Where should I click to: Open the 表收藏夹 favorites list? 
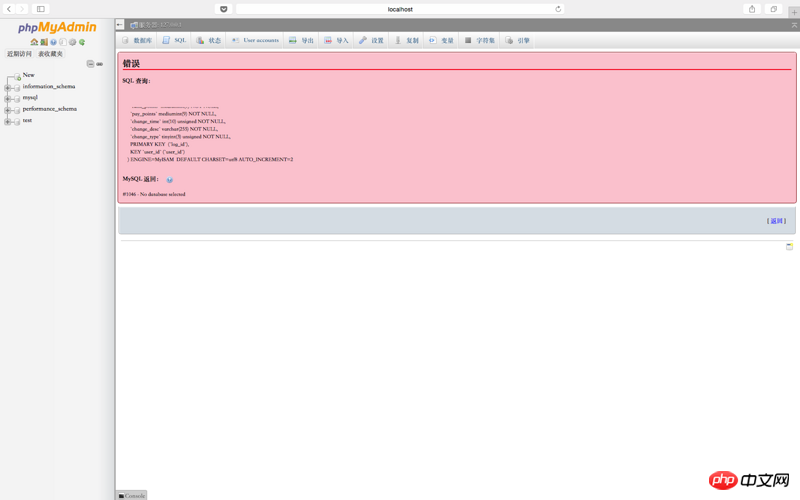coord(50,54)
